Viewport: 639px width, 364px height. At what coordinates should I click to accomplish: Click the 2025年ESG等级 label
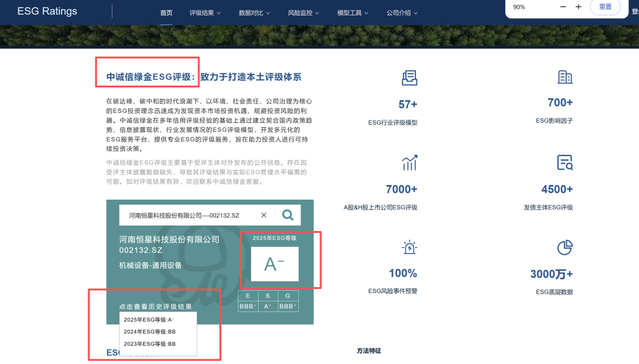pos(275,238)
